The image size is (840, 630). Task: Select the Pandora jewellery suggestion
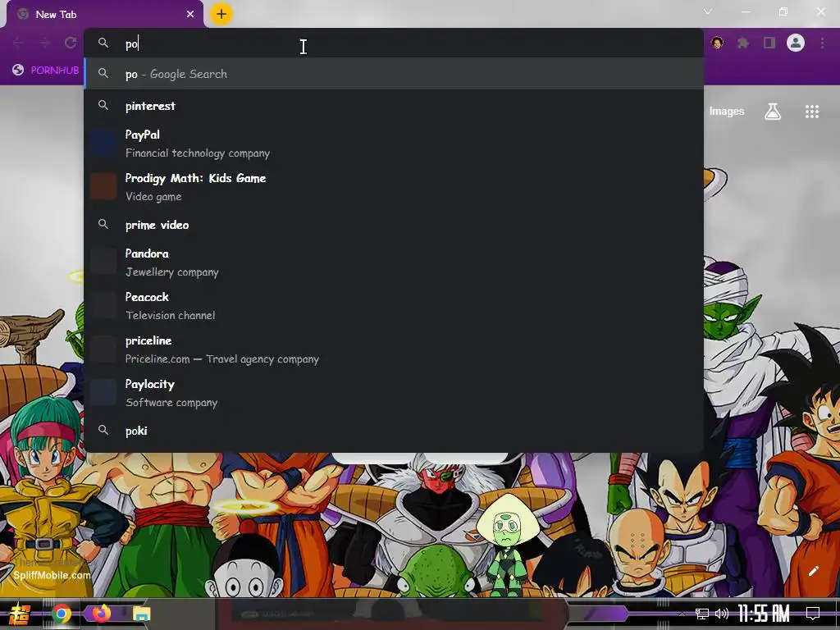(394, 262)
